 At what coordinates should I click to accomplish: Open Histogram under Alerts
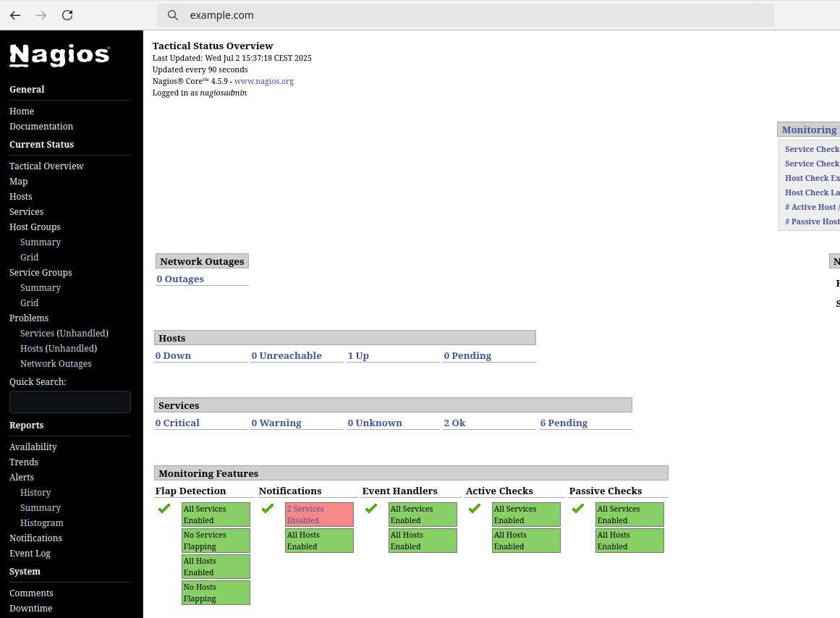[x=42, y=522]
